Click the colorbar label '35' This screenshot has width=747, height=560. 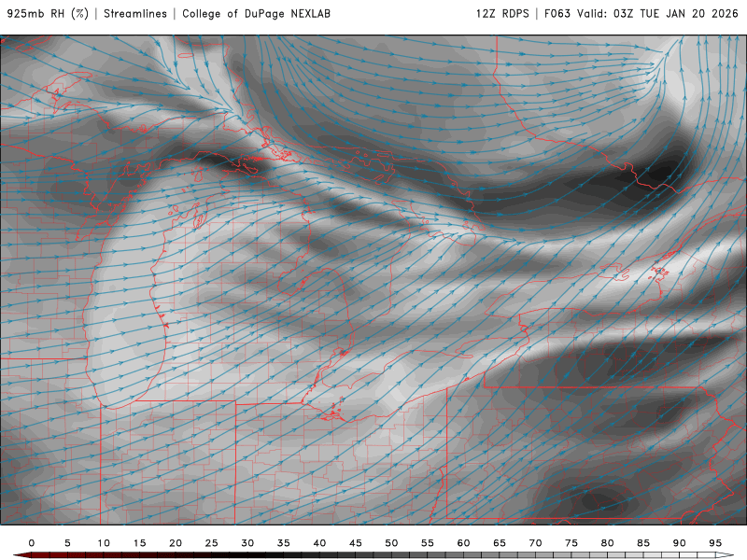point(284,543)
